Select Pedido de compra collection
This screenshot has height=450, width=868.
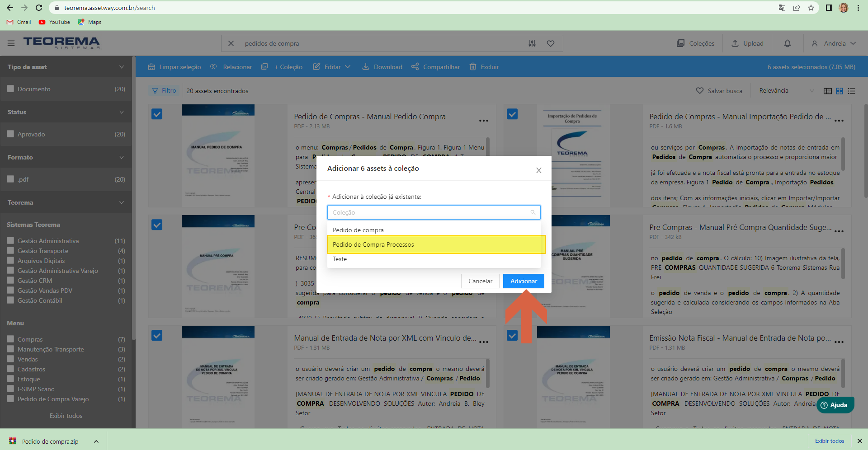tap(434, 230)
